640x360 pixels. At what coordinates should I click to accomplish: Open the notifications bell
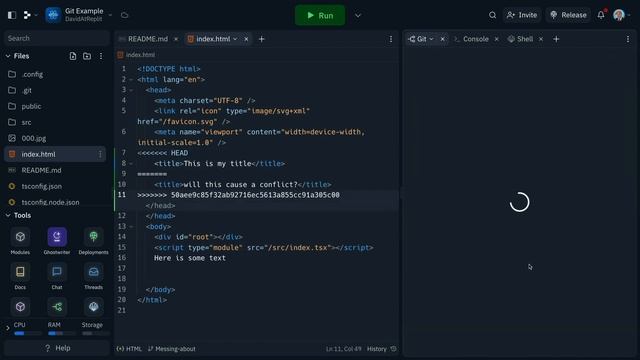coord(601,15)
